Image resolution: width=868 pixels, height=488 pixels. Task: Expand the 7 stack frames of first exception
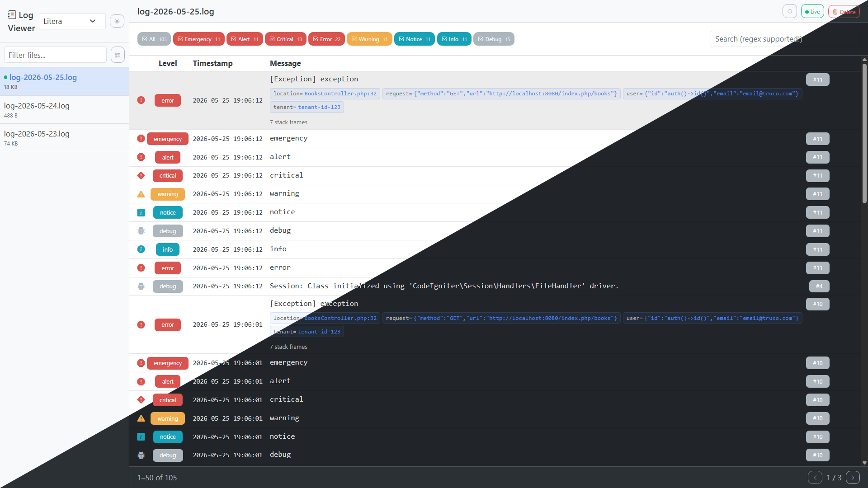(288, 122)
